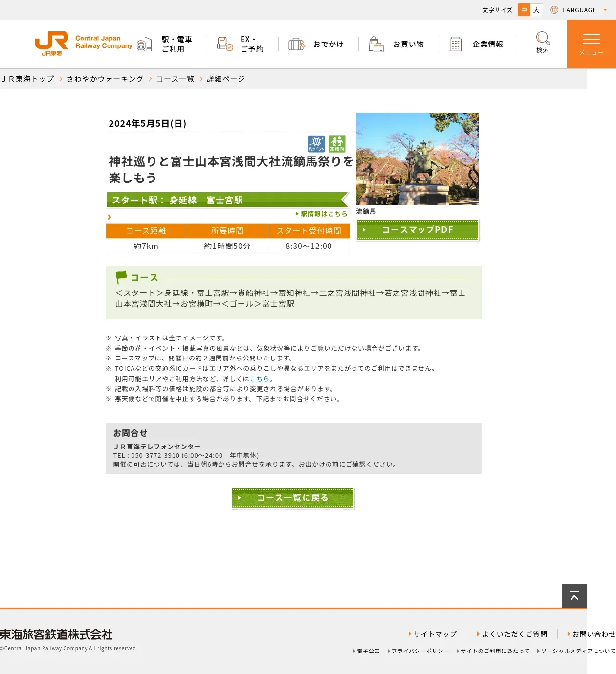
Task: Click the 詳細ページ breadcrumb text
Action: 226,79
